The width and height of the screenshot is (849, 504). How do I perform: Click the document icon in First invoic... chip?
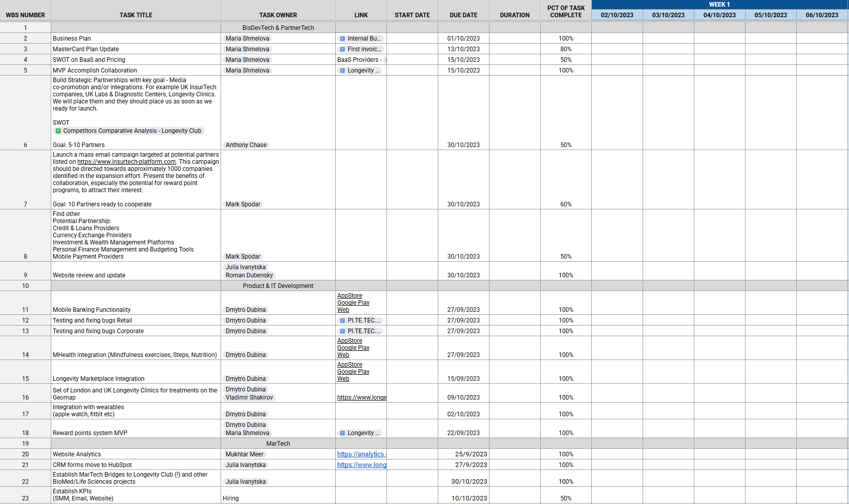point(342,49)
